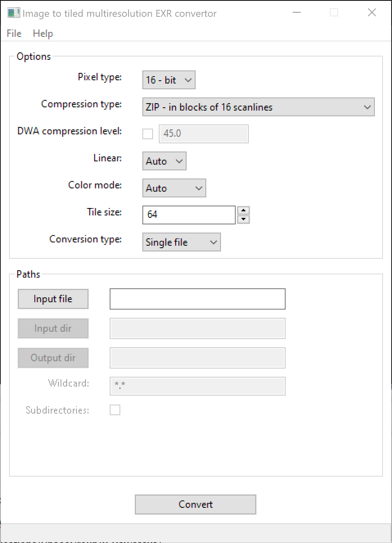Viewport: 392px width, 543px height.
Task: Open the File menu
Action: tap(14, 34)
